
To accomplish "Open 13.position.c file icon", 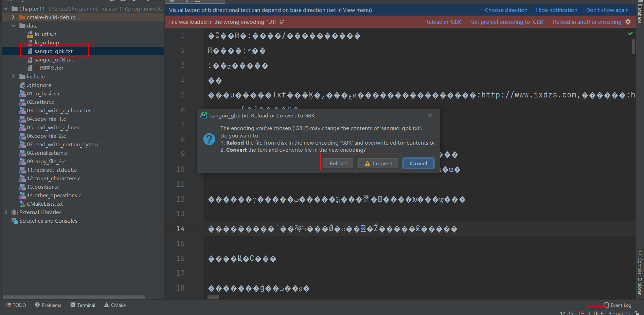I will click(23, 187).
